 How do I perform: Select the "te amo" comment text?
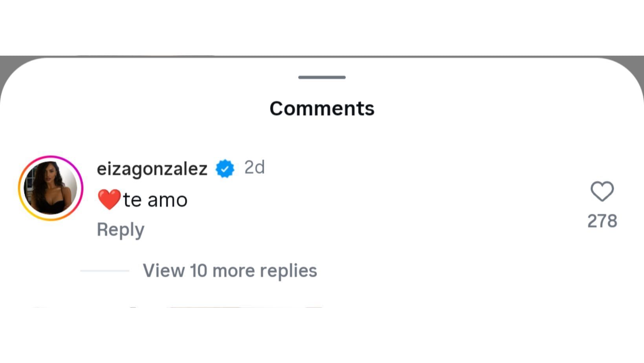point(155,200)
